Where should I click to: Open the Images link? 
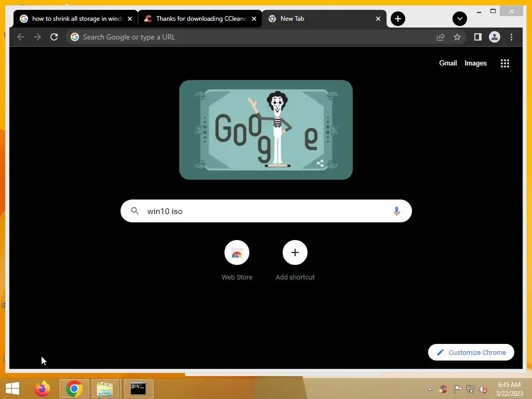[475, 63]
